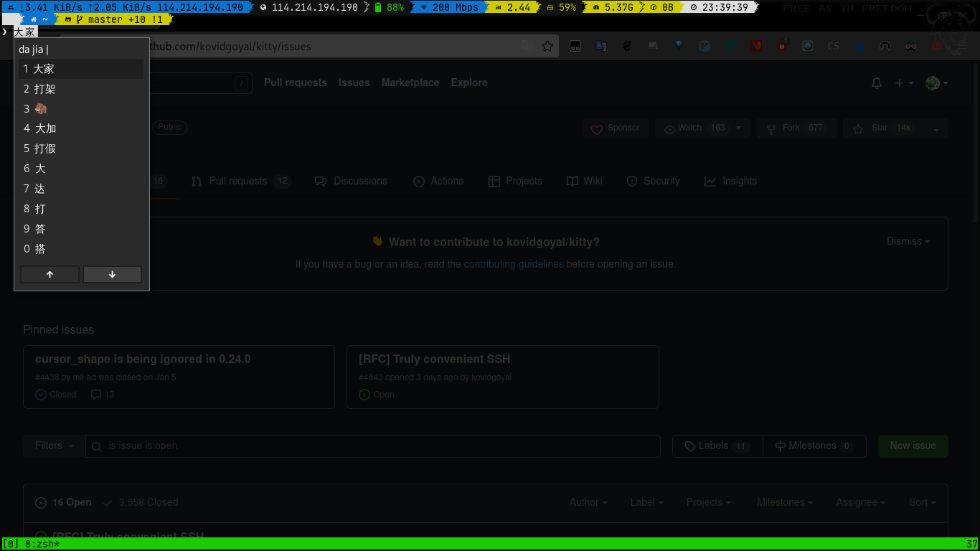Screen dimensions: 980x551
Task: Click the next-page down arrow in pinyin candidates
Action: (x=112, y=274)
